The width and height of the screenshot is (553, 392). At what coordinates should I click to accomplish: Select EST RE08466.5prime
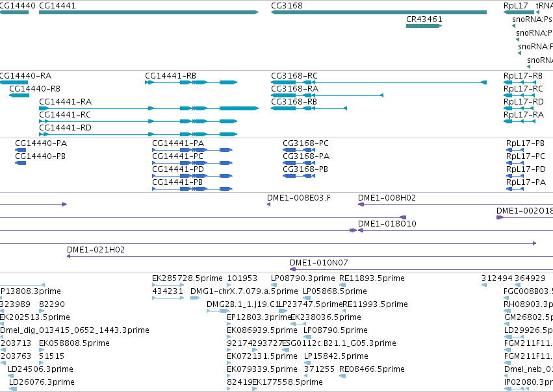342,376
